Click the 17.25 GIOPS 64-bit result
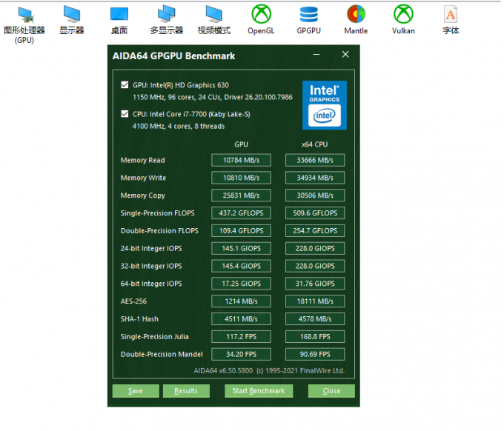504x431 pixels. 241,284
